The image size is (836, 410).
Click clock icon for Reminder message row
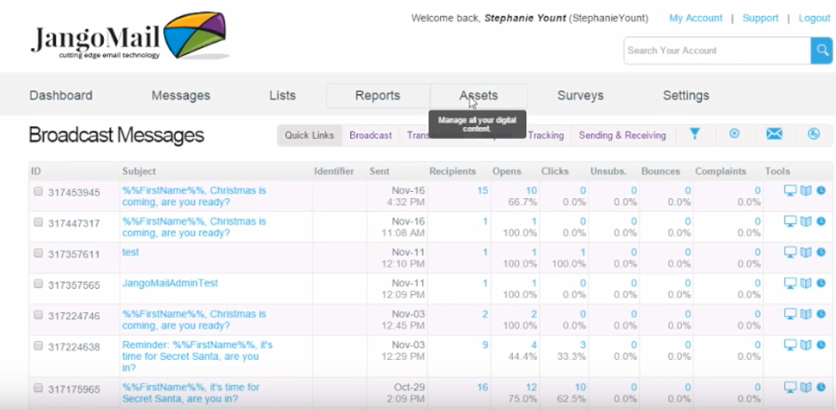[x=821, y=345]
